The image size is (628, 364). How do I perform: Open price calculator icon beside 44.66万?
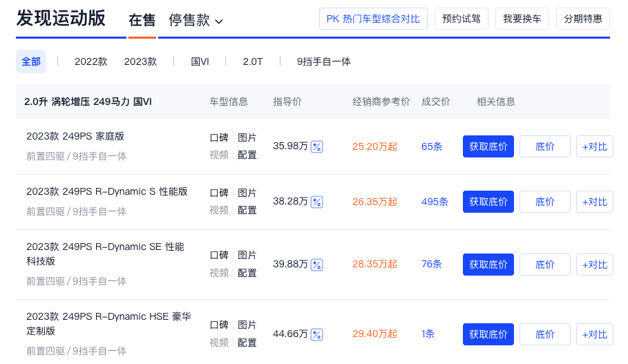click(317, 334)
